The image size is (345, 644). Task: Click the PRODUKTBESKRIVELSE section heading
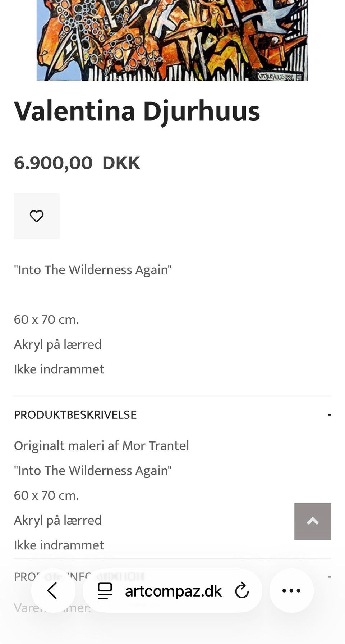click(75, 415)
